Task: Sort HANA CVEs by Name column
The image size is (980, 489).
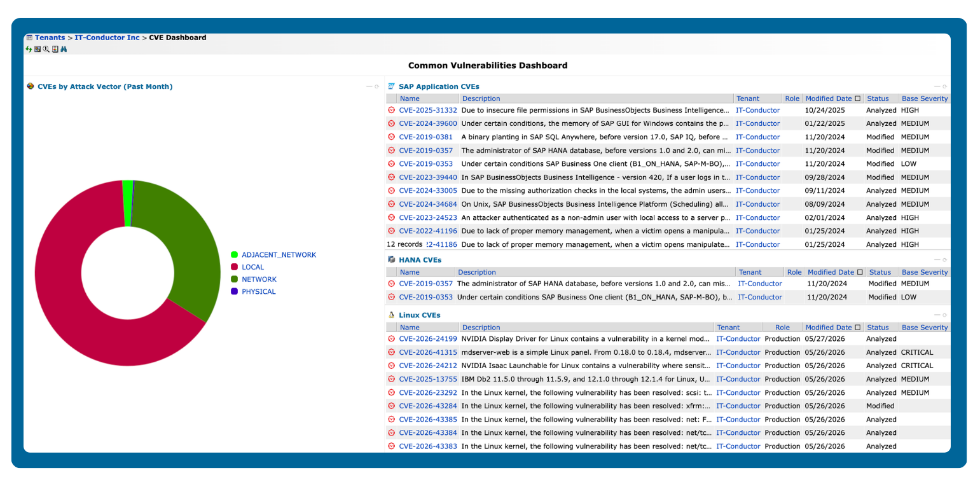Action: 410,272
